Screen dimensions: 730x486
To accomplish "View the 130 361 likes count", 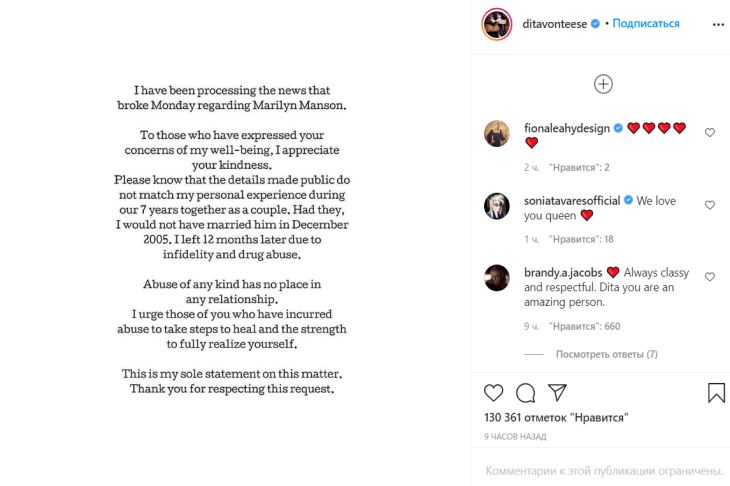I will coord(557,417).
